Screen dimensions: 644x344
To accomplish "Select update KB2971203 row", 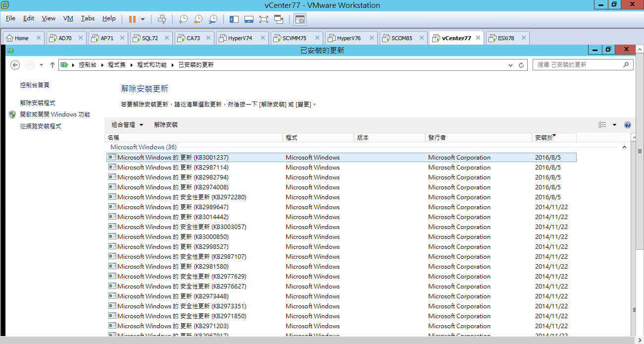I will [x=342, y=326].
